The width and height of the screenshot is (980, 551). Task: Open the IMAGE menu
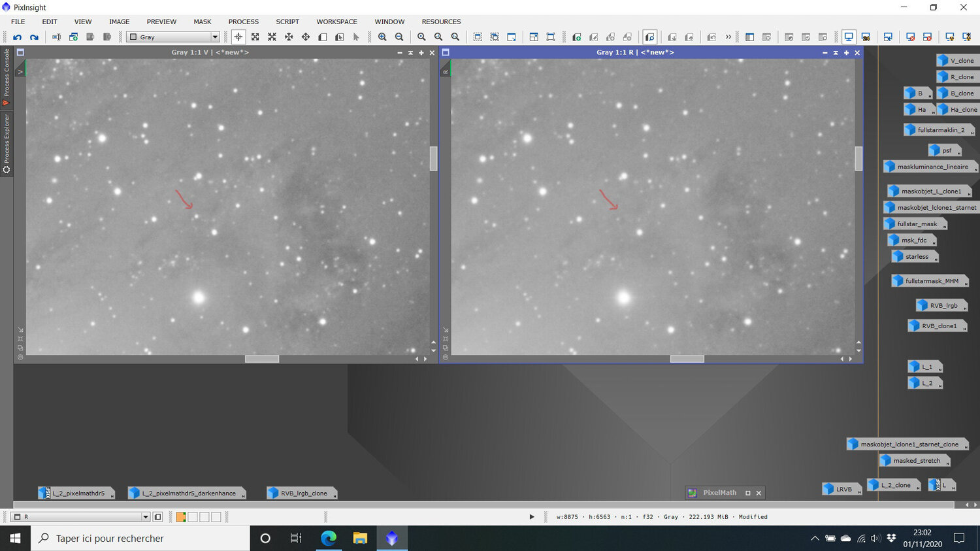pos(119,22)
